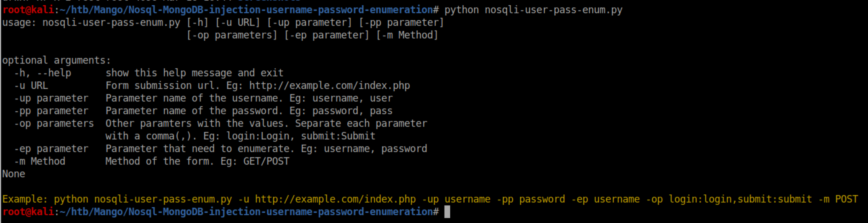Image resolution: width=868 pixels, height=223 pixels.
Task: Click the '-h, --help' option text
Action: click(x=43, y=73)
